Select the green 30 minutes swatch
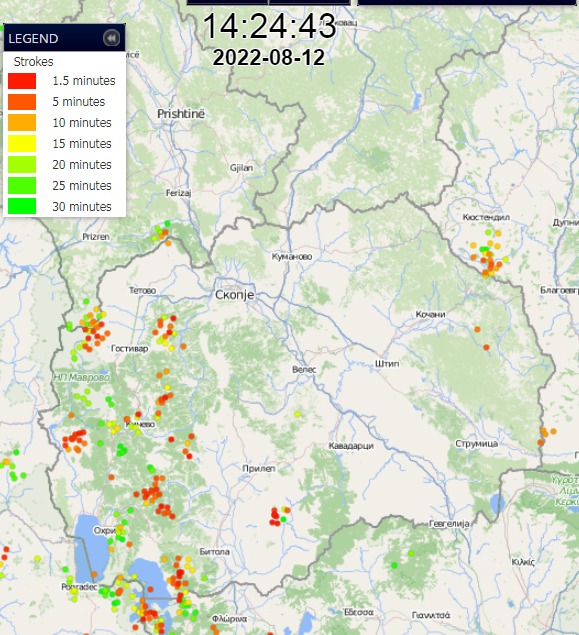 point(22,207)
